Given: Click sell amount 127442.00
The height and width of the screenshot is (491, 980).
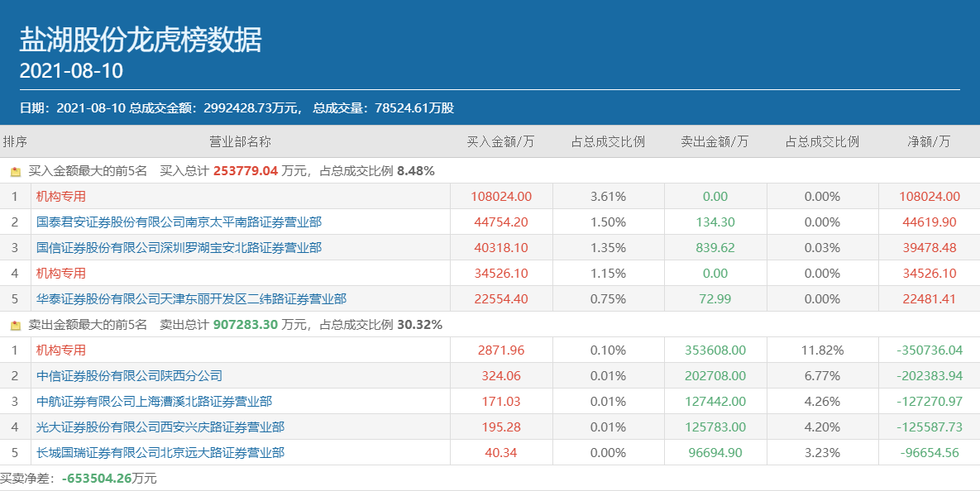Looking at the screenshot, I should click(715, 401).
